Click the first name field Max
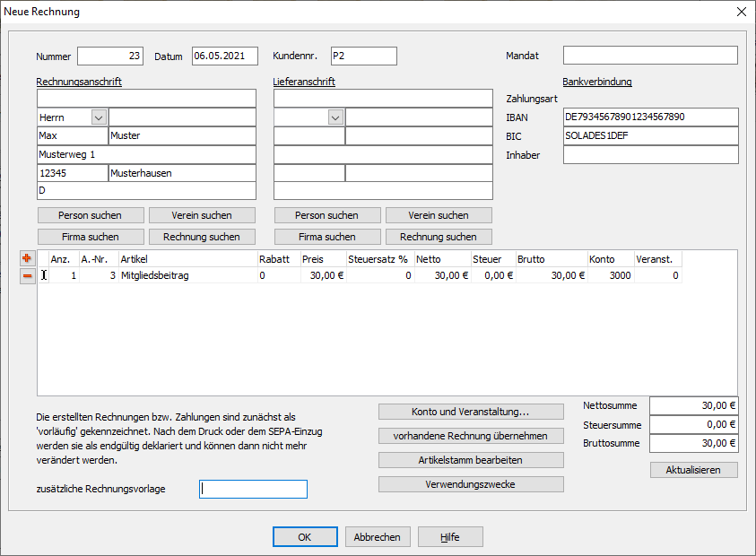The height and width of the screenshot is (556, 756). [x=73, y=136]
